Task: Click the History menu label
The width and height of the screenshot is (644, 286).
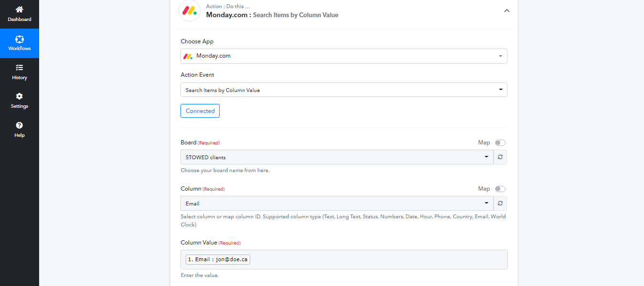Action: pos(19,78)
